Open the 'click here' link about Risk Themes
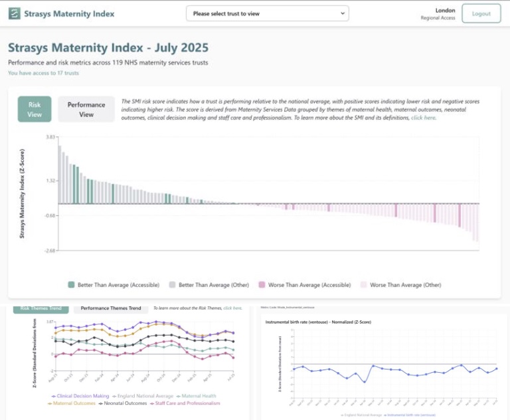The height and width of the screenshot is (420, 510). pyautogui.click(x=232, y=308)
